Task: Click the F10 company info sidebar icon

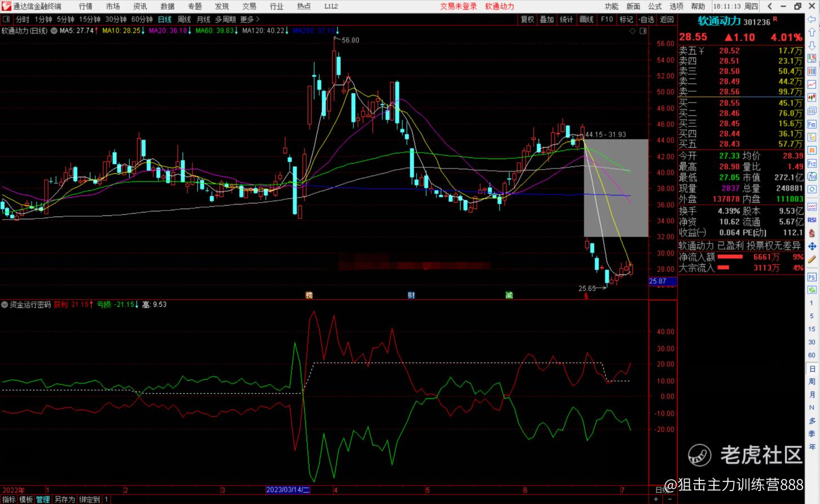Action: (812, 124)
